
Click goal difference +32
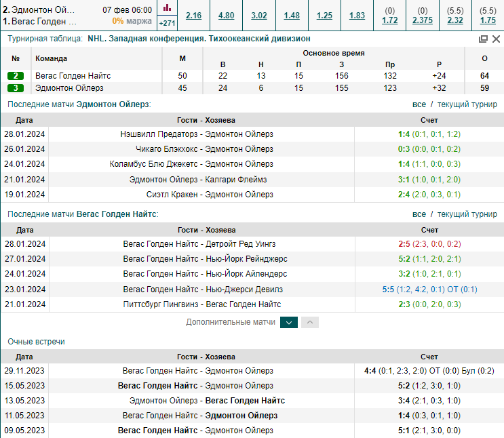click(439, 88)
